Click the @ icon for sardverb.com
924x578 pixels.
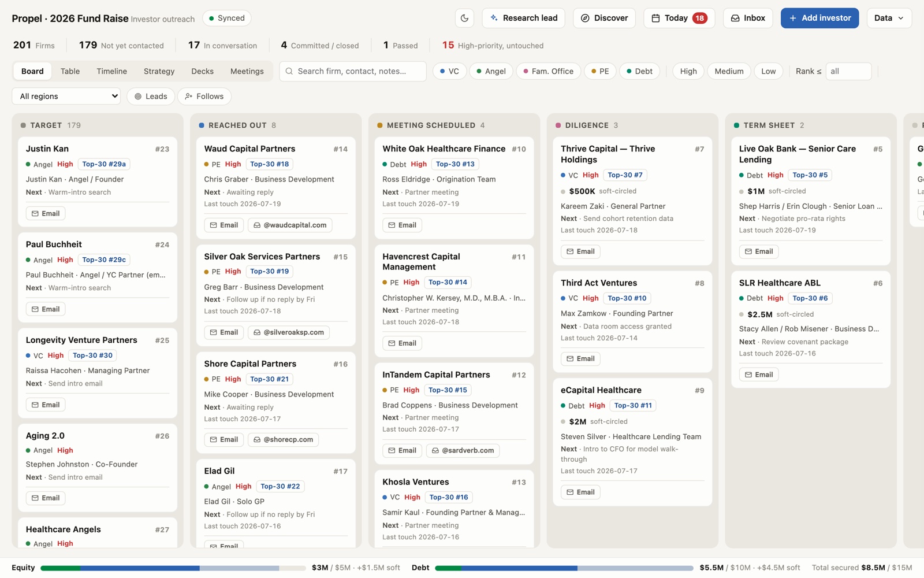pos(435,450)
